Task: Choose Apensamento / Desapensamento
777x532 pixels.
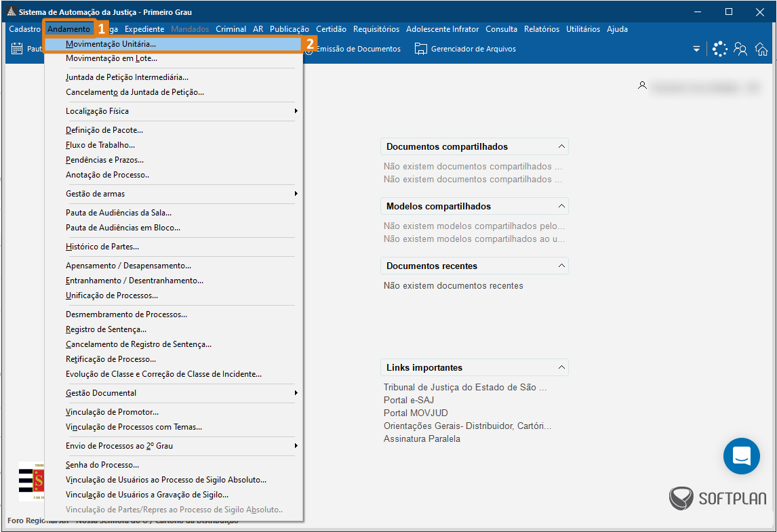Action: pyautogui.click(x=174, y=266)
